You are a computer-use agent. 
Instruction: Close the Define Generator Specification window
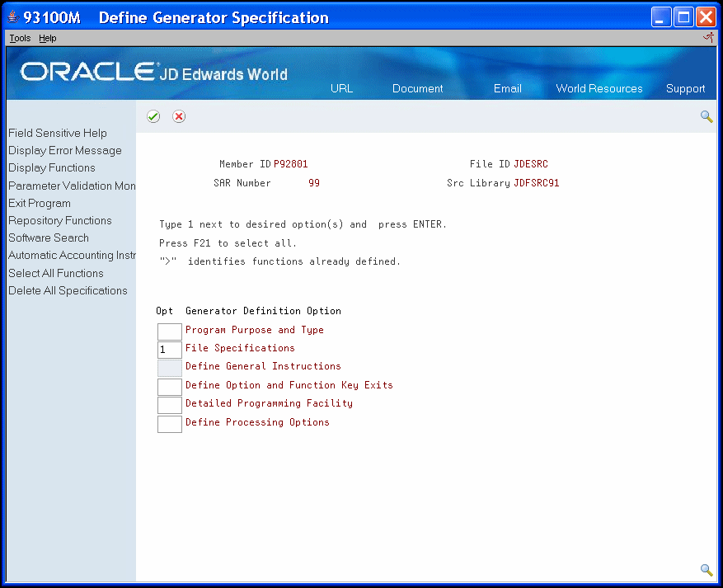coord(706,17)
